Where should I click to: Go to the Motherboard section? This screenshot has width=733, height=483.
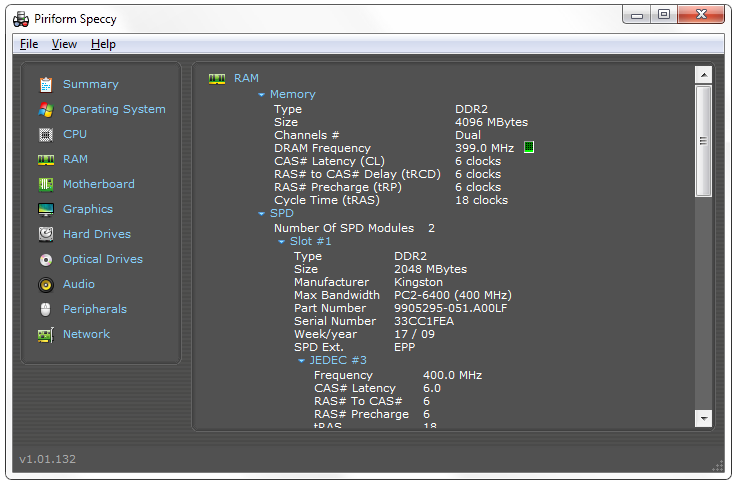tap(99, 184)
